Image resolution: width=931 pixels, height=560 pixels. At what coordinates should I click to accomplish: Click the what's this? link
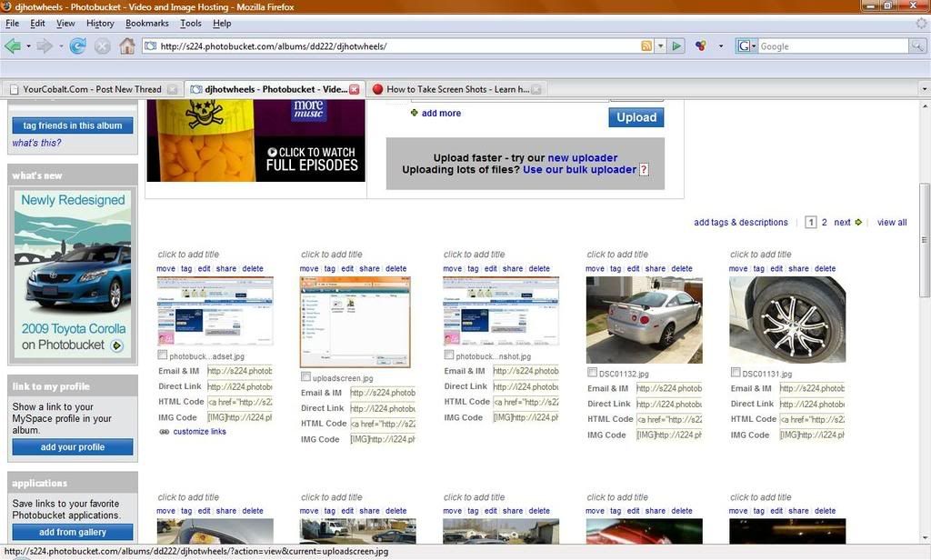tap(36, 143)
